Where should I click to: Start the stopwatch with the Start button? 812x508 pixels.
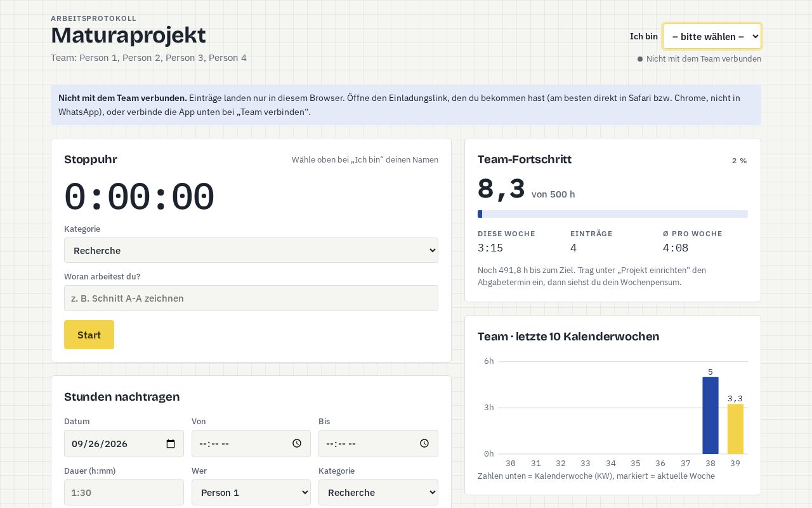point(89,335)
